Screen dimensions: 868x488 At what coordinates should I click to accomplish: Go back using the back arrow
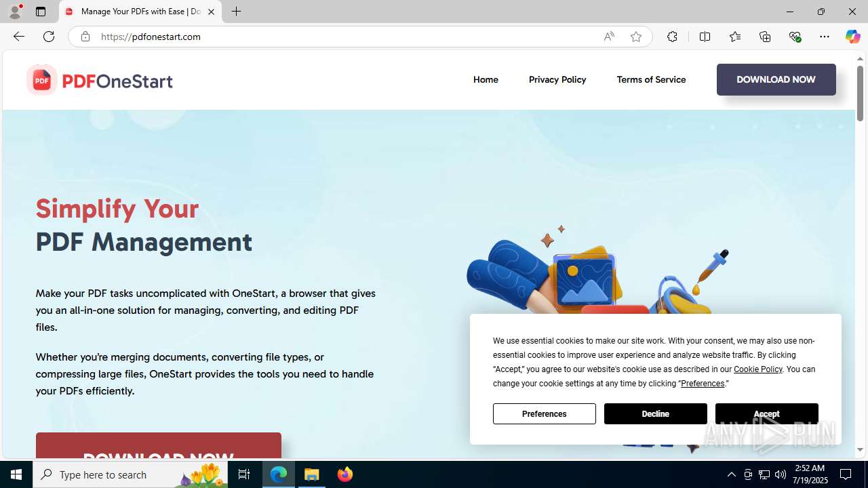[x=19, y=37]
